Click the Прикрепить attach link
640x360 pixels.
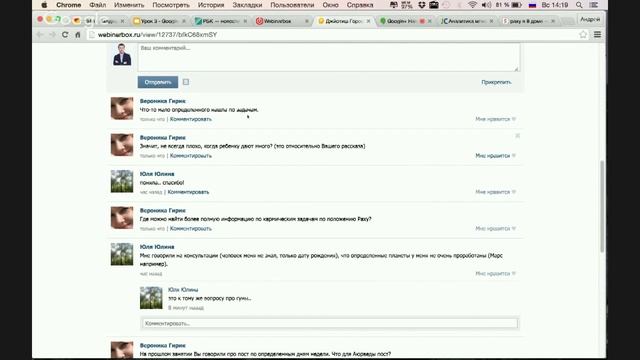click(x=496, y=82)
